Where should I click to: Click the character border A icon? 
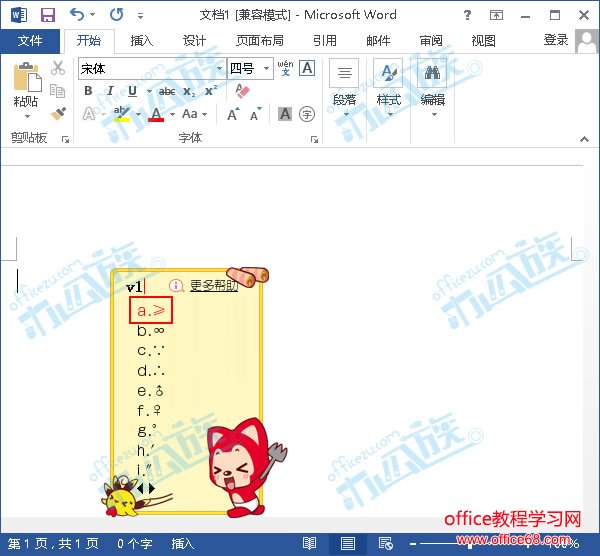[x=307, y=68]
